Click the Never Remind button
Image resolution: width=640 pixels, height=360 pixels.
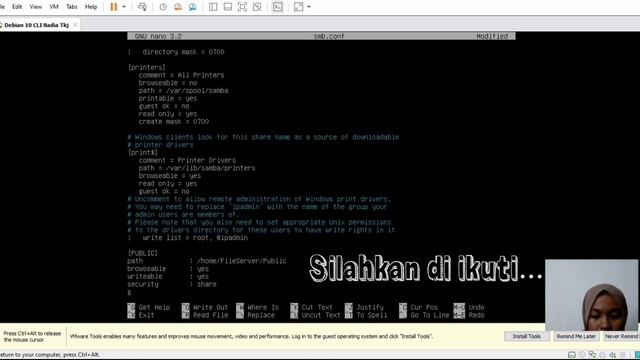(621, 336)
